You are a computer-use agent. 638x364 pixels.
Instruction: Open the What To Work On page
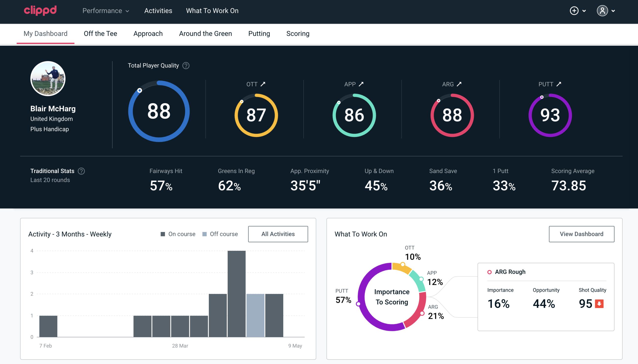212,11
